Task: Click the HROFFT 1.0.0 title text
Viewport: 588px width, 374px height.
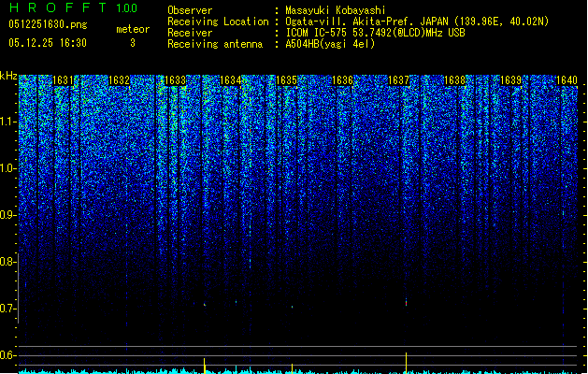Action: click(x=74, y=7)
